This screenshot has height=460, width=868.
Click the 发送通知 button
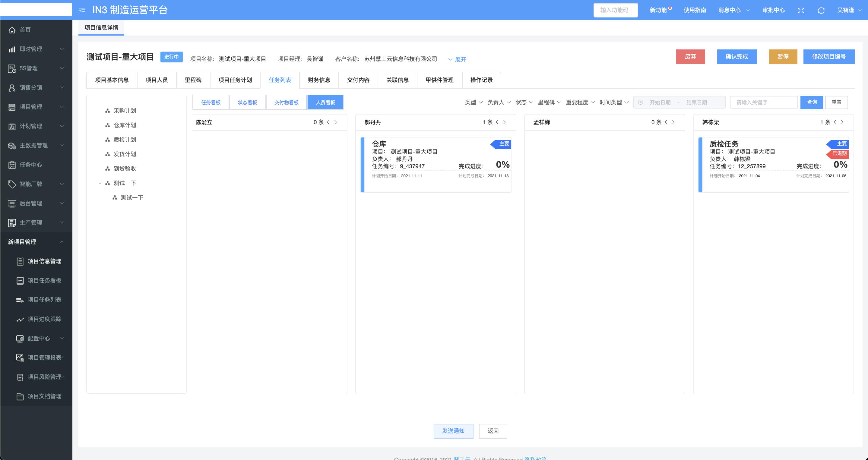[453, 431]
